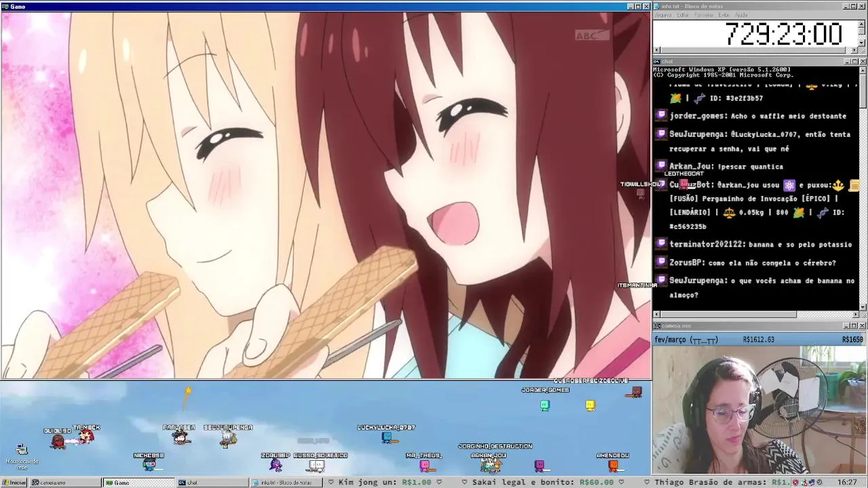Click the camera.exe title bar icon
Viewport: 868px width, 488px height.
tap(658, 326)
